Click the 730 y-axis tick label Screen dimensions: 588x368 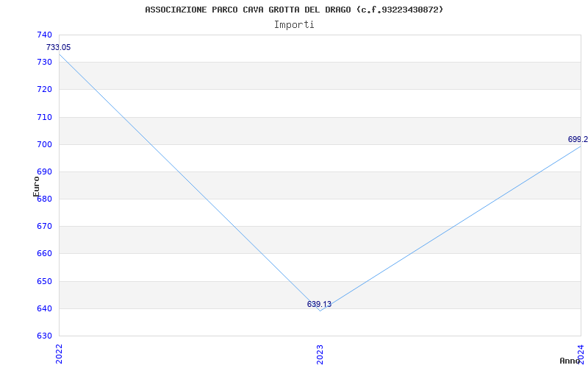point(44,63)
